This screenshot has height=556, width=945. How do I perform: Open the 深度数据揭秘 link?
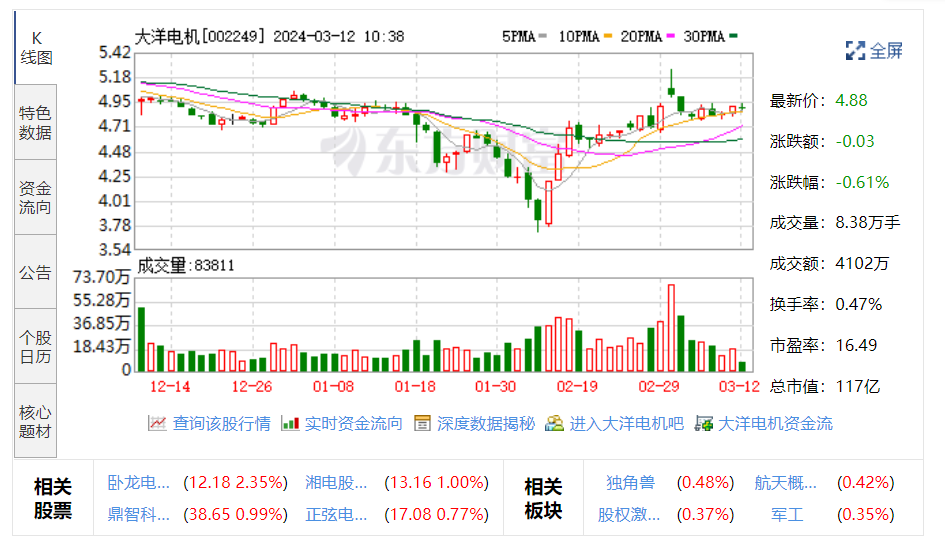(486, 423)
